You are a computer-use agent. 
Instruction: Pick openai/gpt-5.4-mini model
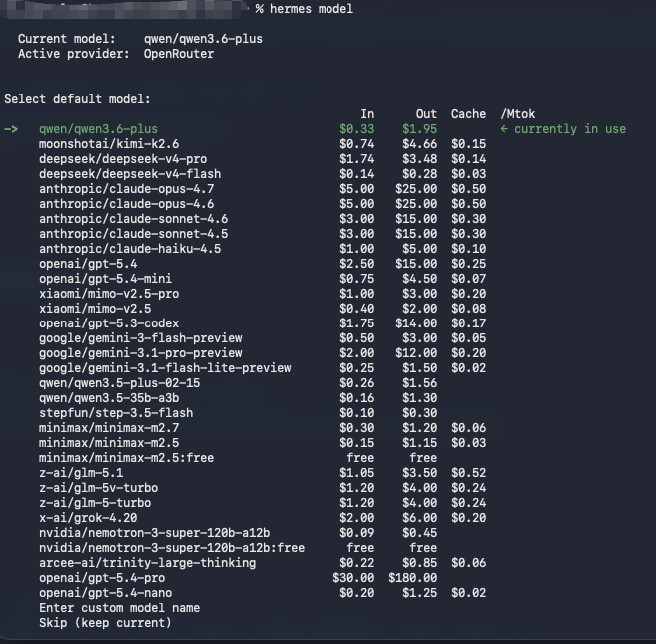(x=106, y=279)
